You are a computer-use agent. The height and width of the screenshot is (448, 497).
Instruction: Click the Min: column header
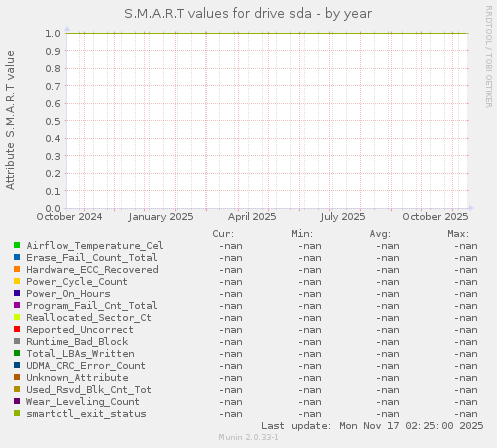coord(302,234)
